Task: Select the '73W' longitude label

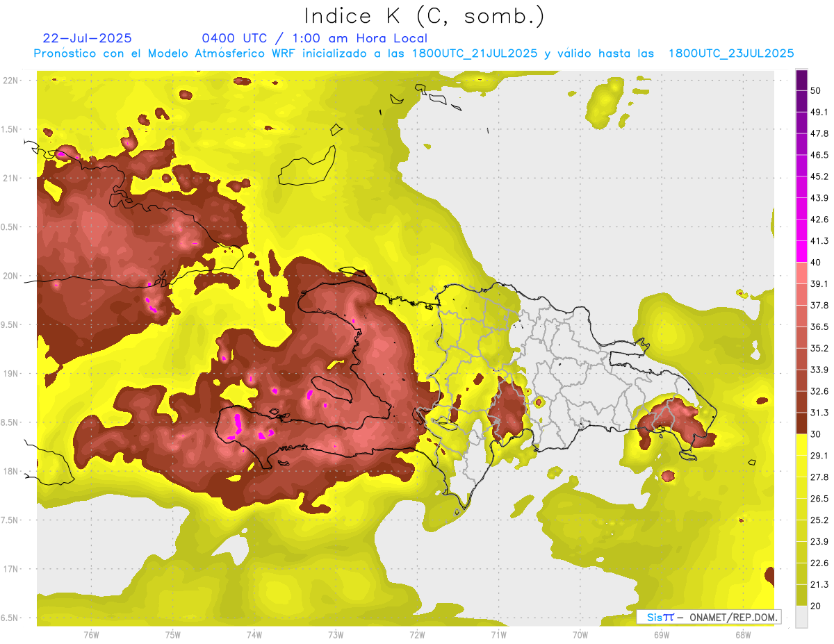Action: tap(336, 635)
